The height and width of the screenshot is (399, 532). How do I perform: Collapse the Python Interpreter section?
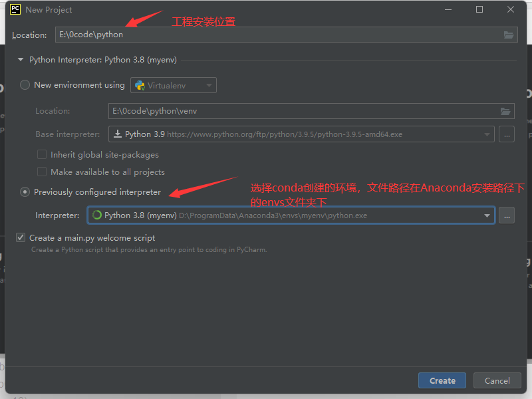(21, 60)
